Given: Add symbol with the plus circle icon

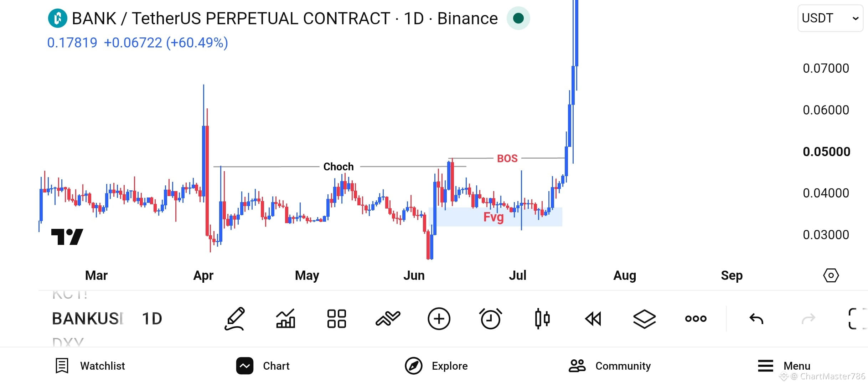Looking at the screenshot, I should pyautogui.click(x=439, y=318).
